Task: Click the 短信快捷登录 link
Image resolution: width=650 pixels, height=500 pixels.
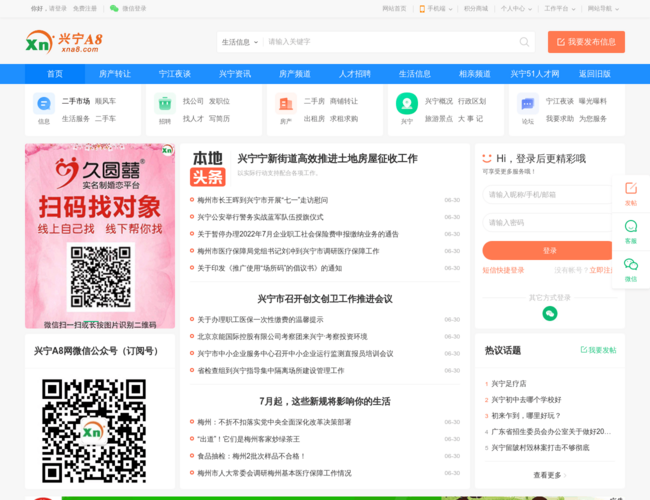Action: pos(503,270)
